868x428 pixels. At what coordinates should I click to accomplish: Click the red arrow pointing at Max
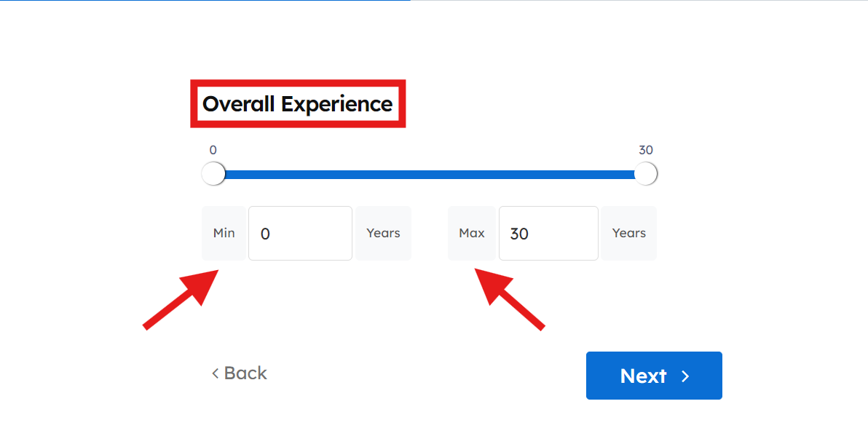pyautogui.click(x=510, y=298)
